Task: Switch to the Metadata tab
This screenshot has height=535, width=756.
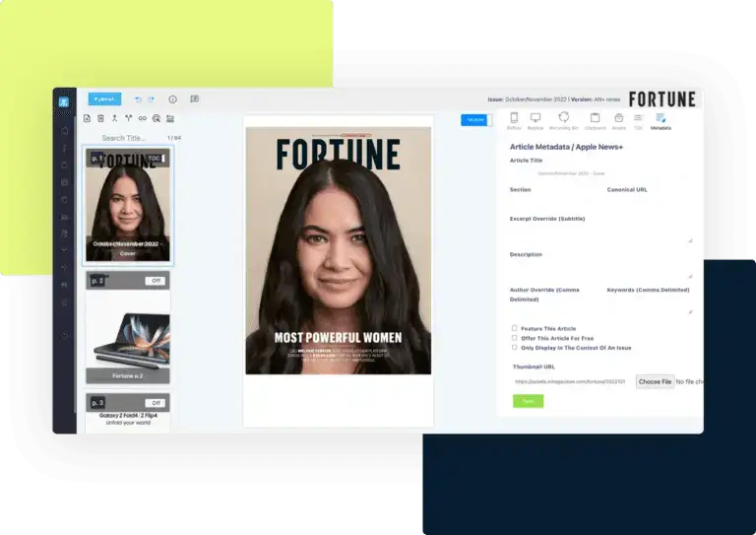Action: point(661,120)
